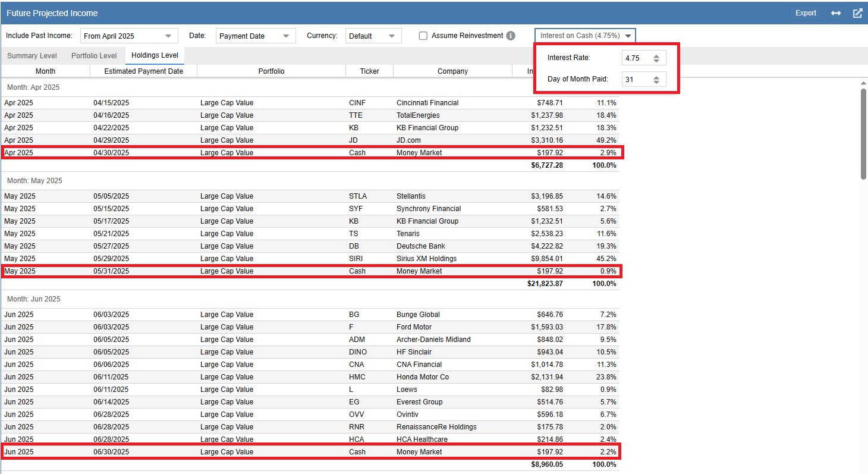The height and width of the screenshot is (474, 868).
Task: Click the vertical scrollbar thumb
Action: (863, 133)
